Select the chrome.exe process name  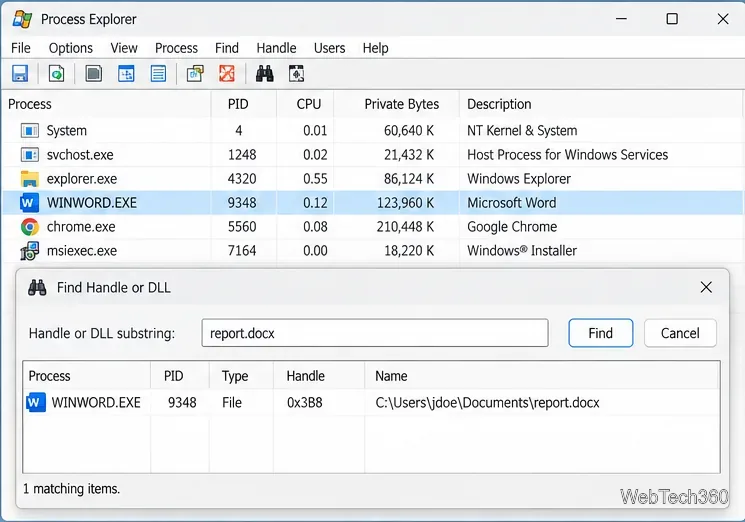coord(81,227)
